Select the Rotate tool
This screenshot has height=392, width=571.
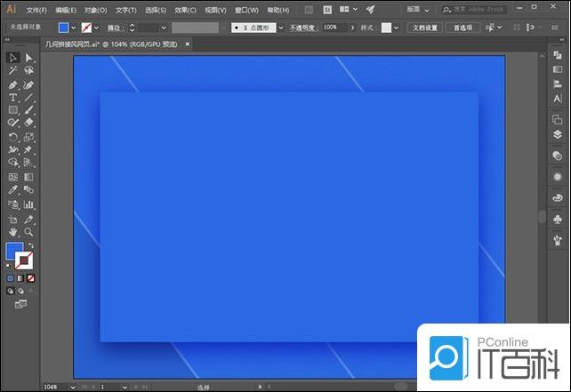click(13, 137)
